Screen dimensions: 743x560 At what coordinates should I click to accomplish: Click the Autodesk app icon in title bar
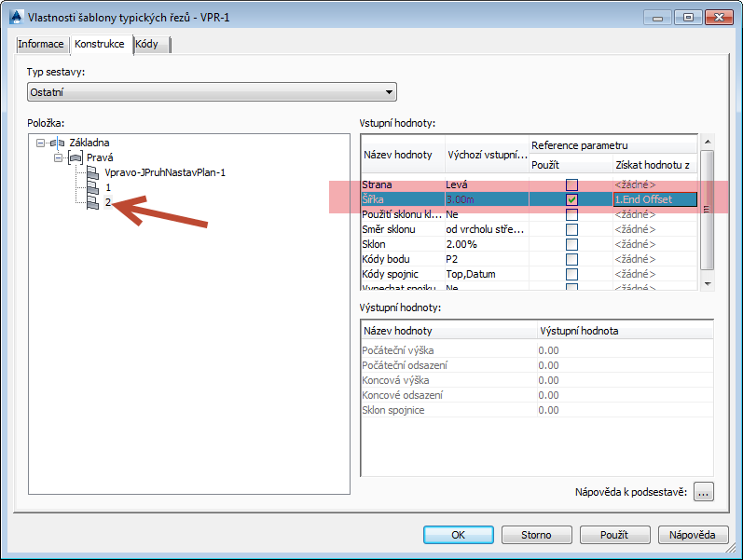14,17
